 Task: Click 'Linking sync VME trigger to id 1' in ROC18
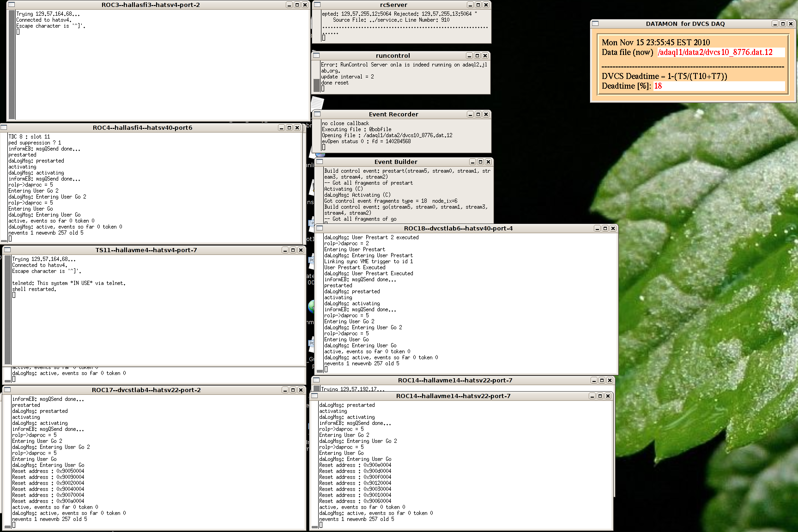[369, 261]
